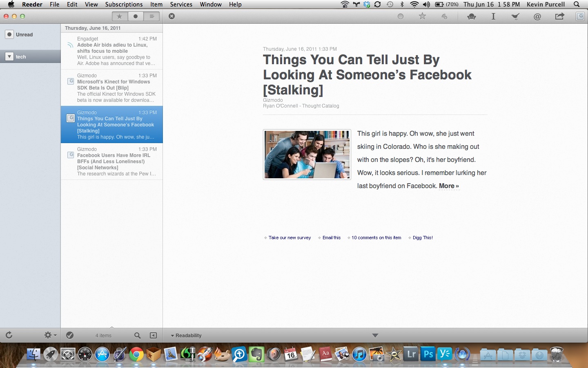Click the Email this link
Screen dimensions: 588x368
pyautogui.click(x=332, y=238)
